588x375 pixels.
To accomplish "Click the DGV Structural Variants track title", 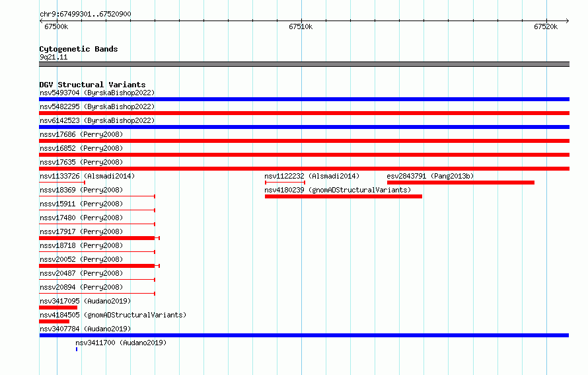I will pos(92,85).
